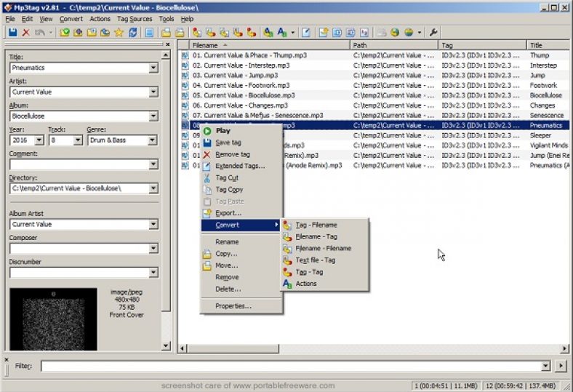Screen dimensions: 573x392
Task: Open the Tag Sources menu
Action: click(x=135, y=18)
